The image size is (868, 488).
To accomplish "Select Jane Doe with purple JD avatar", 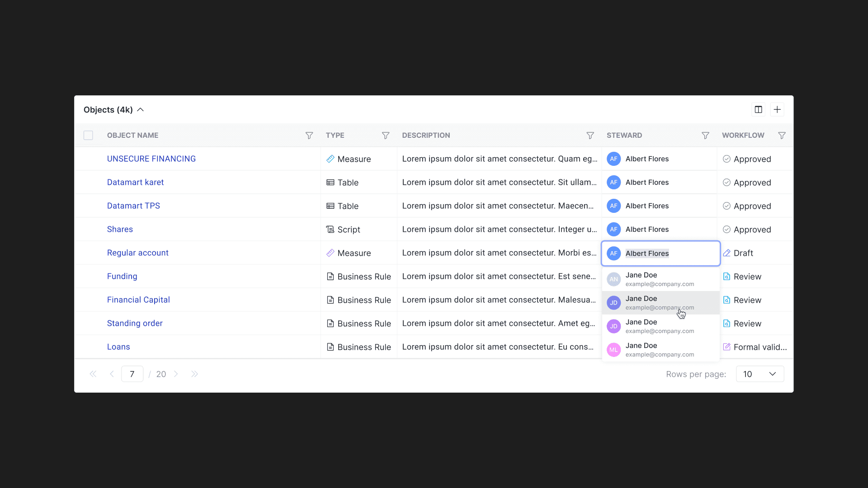I will [660, 326].
